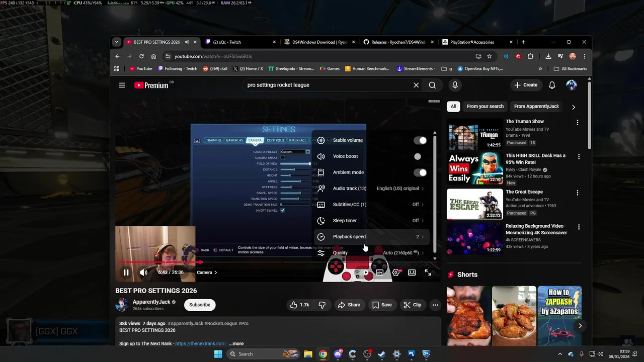Toggle subtitles in the video player
Screen dimensions: 644x362
pos(380,273)
